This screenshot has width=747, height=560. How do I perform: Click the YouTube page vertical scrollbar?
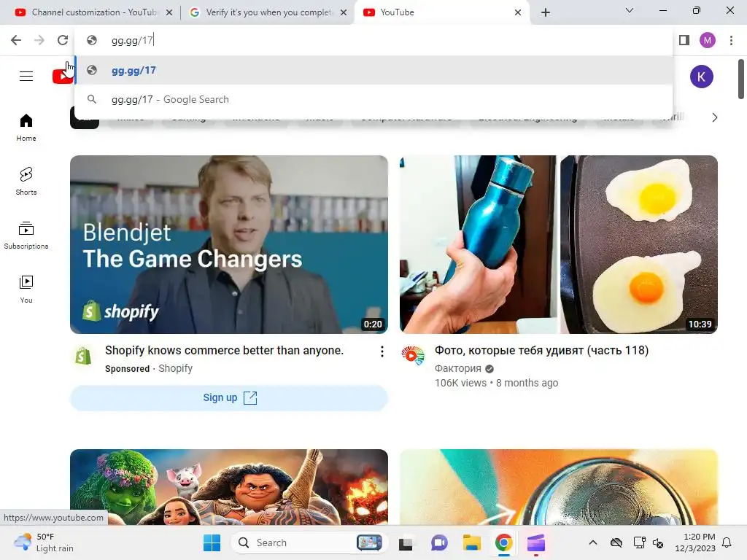click(741, 79)
